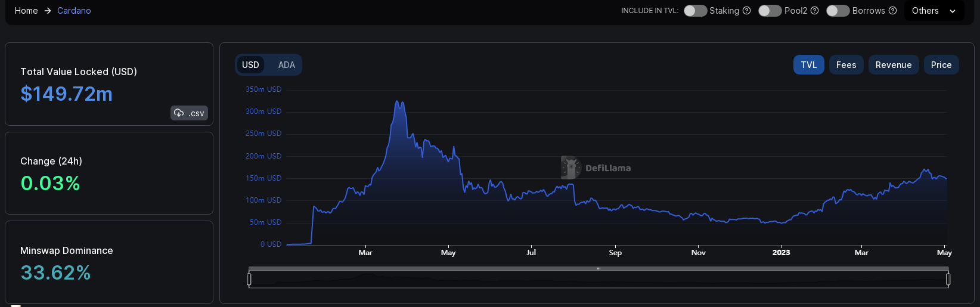Viewport: 980px width, 307px height.
Task: Expand the Others chevron arrow
Action: [953, 11]
